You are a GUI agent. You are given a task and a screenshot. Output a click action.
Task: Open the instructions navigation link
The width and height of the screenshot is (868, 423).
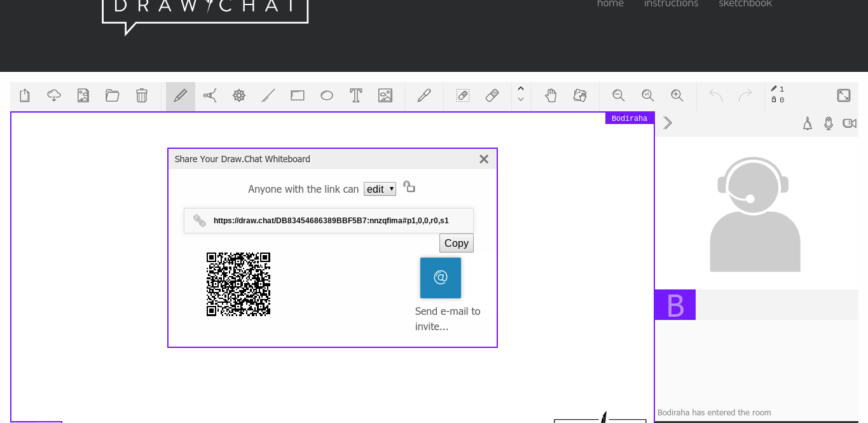tap(671, 3)
